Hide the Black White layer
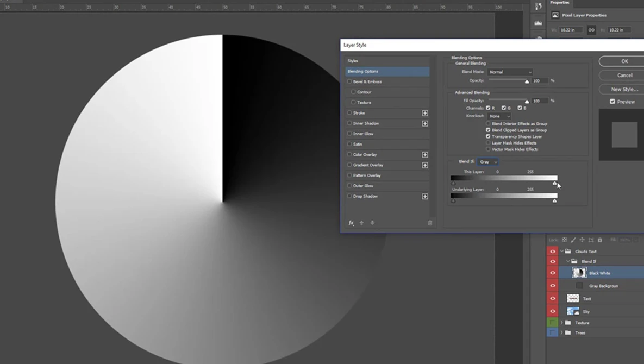This screenshot has width=644, height=364. pyautogui.click(x=552, y=273)
